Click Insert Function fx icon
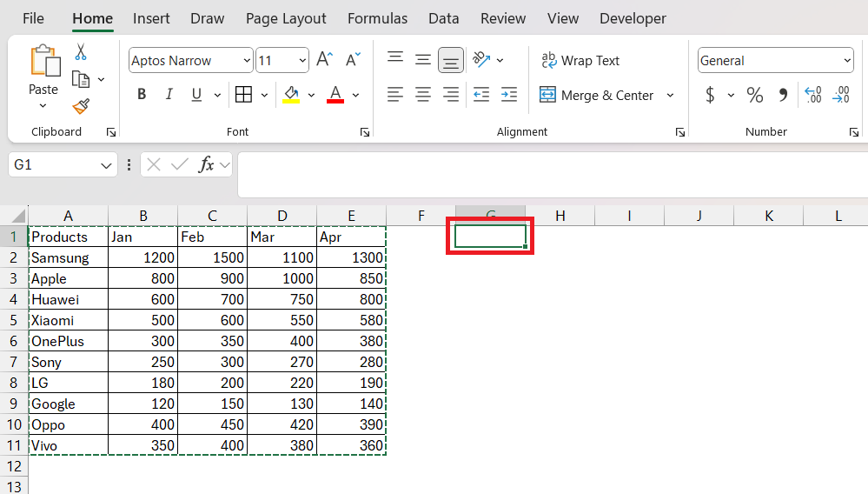This screenshot has width=868, height=494. (x=207, y=164)
